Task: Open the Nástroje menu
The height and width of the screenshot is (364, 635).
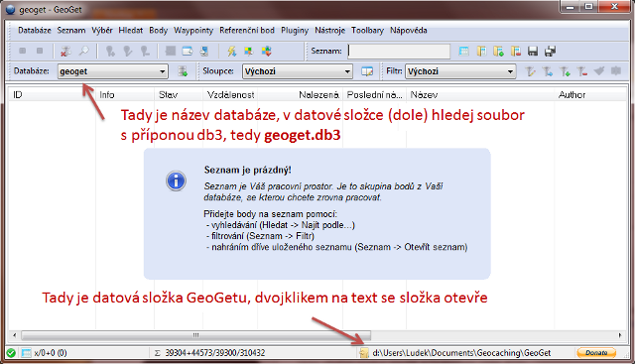Action: [x=329, y=31]
